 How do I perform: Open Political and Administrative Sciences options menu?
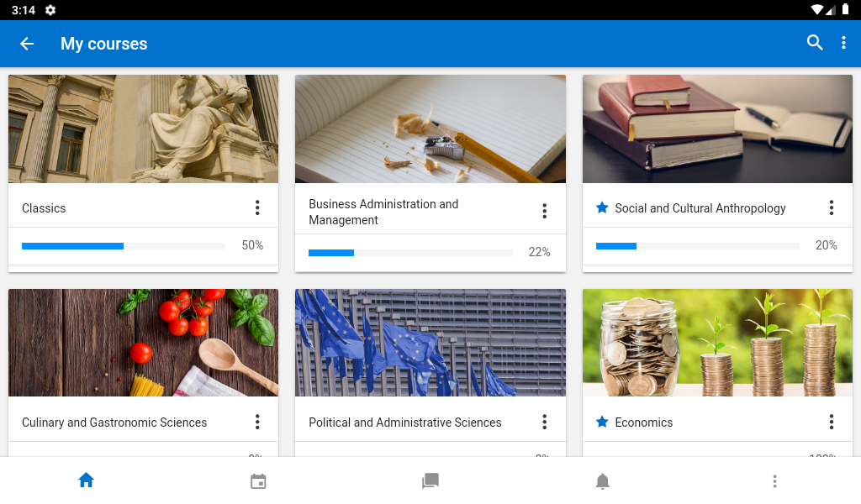[x=544, y=422]
